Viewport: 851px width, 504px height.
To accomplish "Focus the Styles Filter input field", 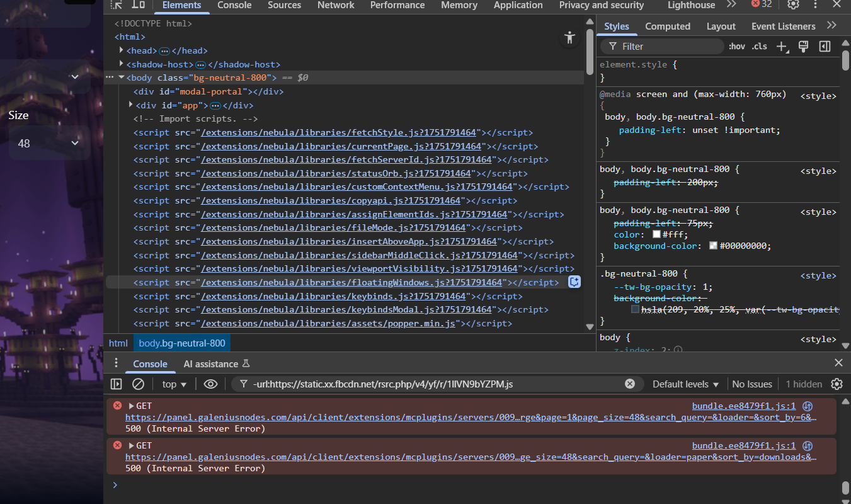I will (663, 47).
